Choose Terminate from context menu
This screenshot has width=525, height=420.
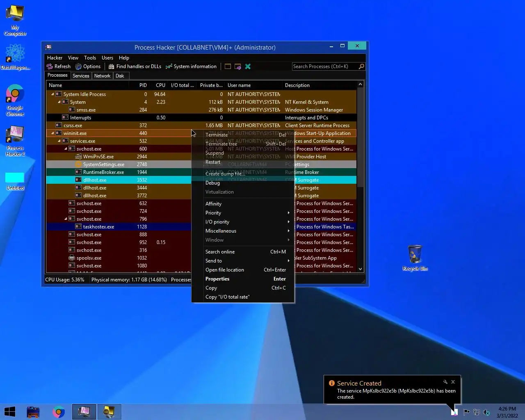point(243,135)
